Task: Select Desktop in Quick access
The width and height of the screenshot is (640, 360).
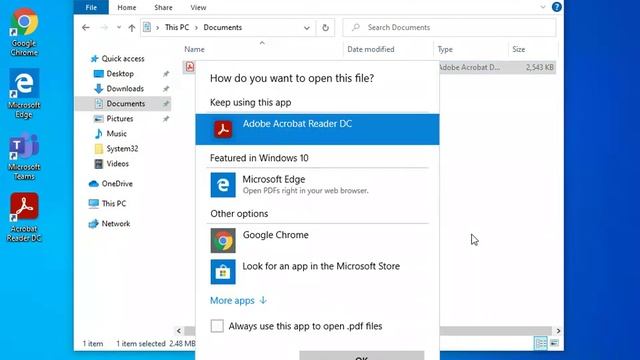Action: (x=120, y=74)
